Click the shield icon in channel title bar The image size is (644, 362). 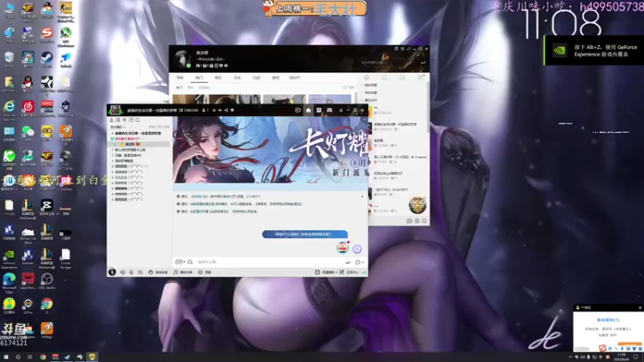(x=233, y=110)
